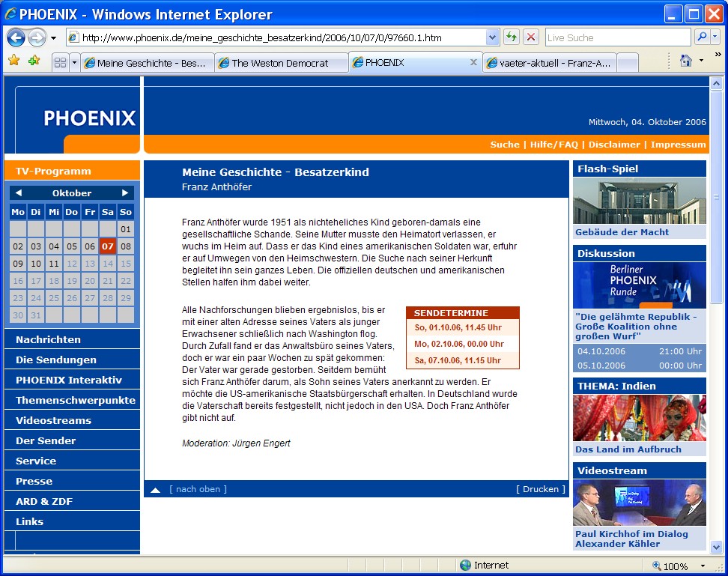Click the '[ Drucken ]' print link
Viewport: 728px width, 576px height.
click(541, 489)
